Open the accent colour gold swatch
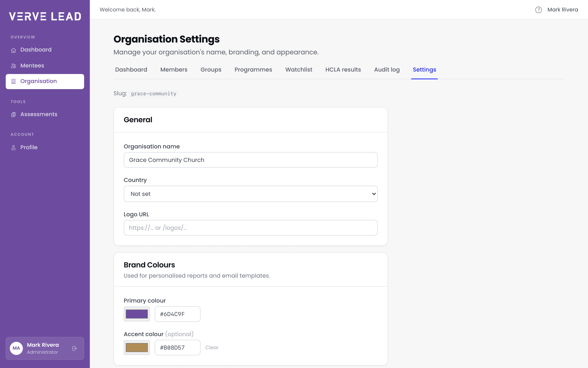This screenshot has width=588, height=368. (137, 348)
